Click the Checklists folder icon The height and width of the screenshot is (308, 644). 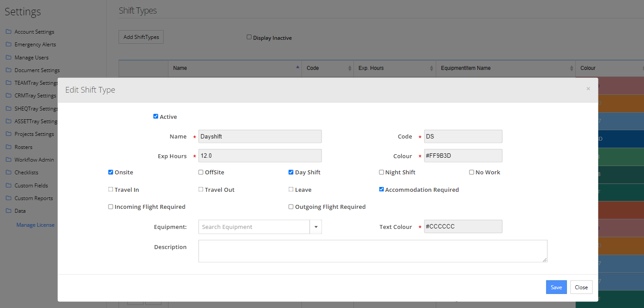[8, 173]
